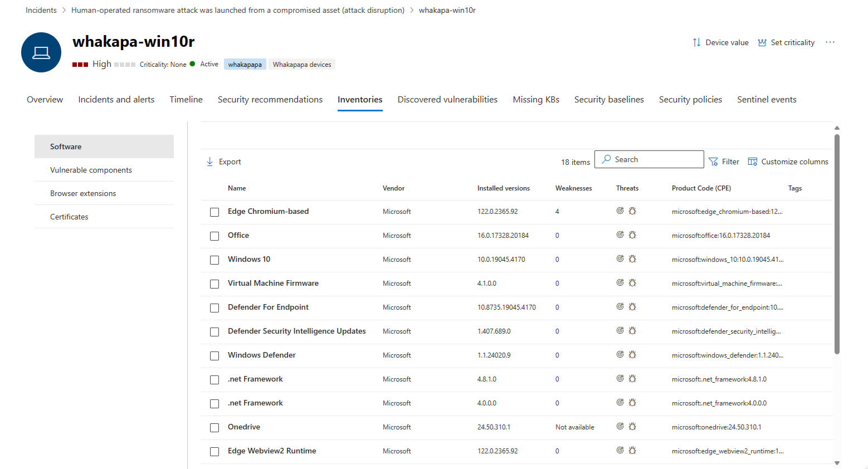Click the Set criticality crown icon

tap(762, 42)
